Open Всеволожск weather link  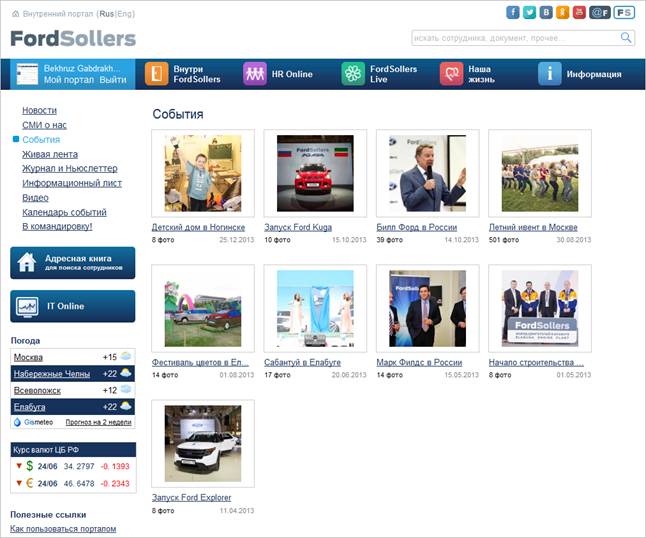[37, 390]
